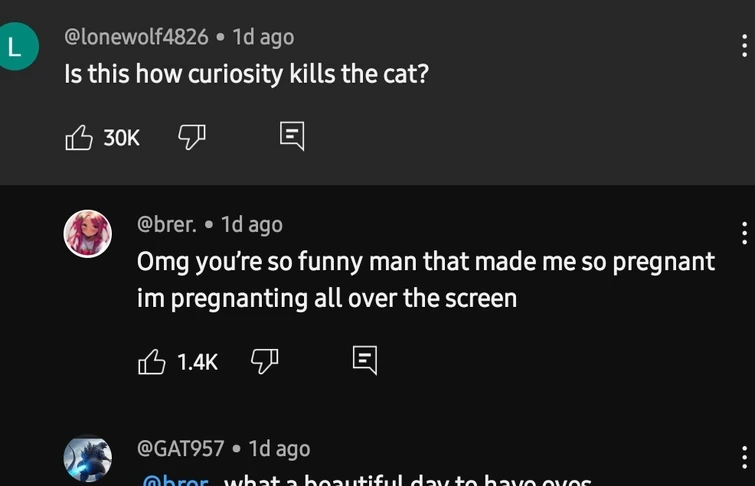The width and height of the screenshot is (755, 486).
Task: Like the comment by @brer.
Action: tap(152, 361)
